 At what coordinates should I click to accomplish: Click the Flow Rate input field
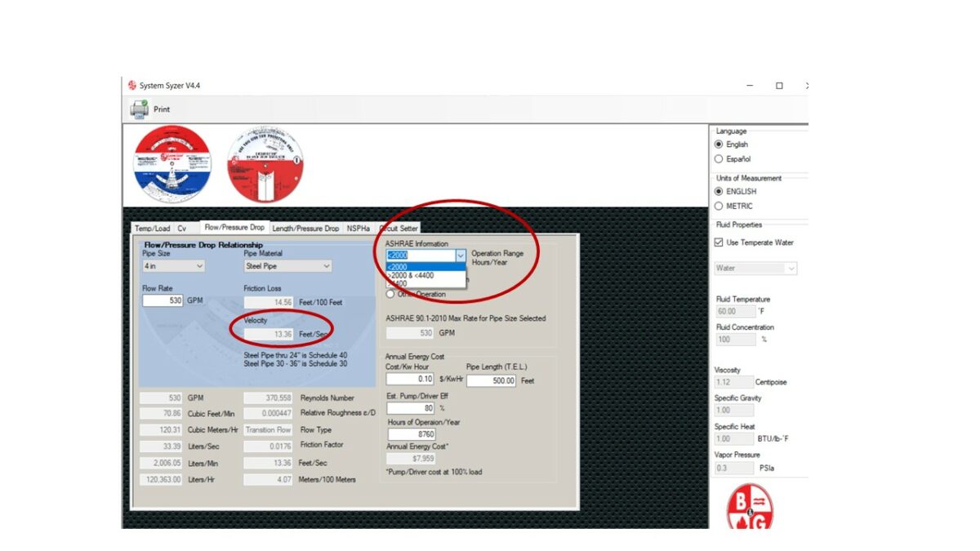click(x=163, y=300)
